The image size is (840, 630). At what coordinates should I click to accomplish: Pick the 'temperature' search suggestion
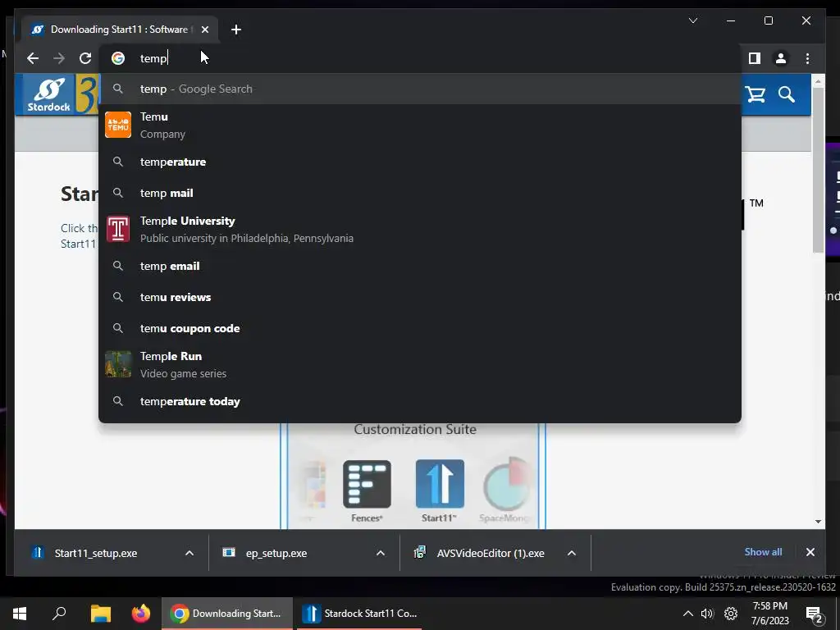pyautogui.click(x=420, y=162)
